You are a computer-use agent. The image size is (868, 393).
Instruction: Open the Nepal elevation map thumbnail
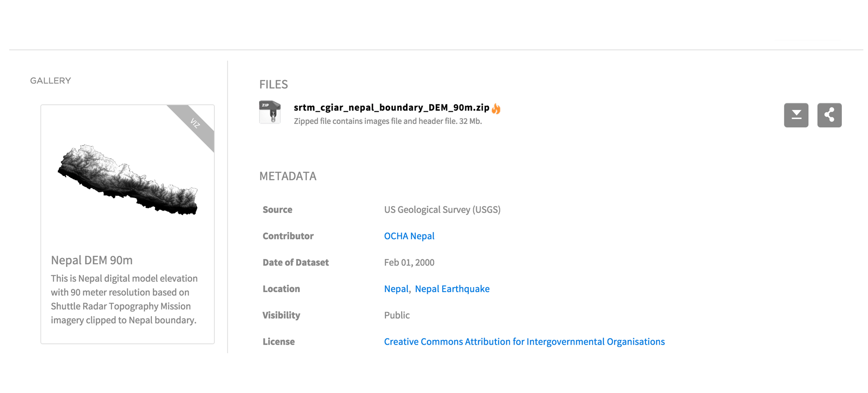pos(127,180)
